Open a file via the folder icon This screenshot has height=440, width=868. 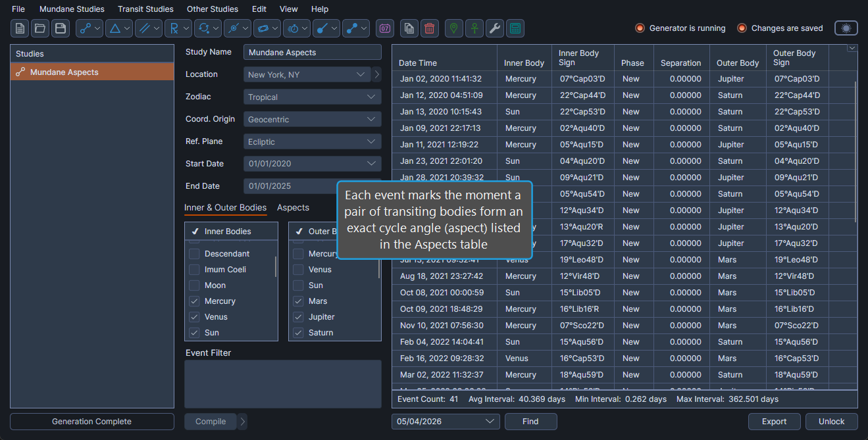tap(40, 28)
